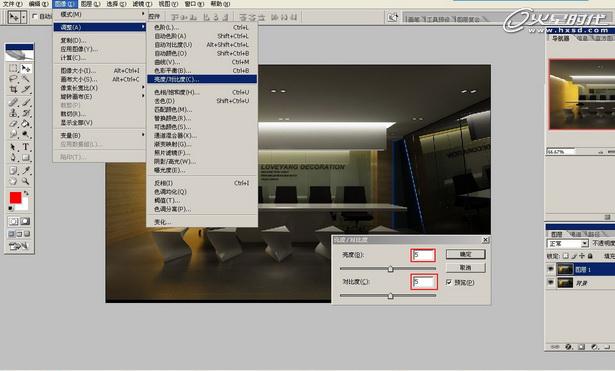The height and width of the screenshot is (371, 615).
Task: Open the File Browser icon in options bar
Action: coord(392,17)
